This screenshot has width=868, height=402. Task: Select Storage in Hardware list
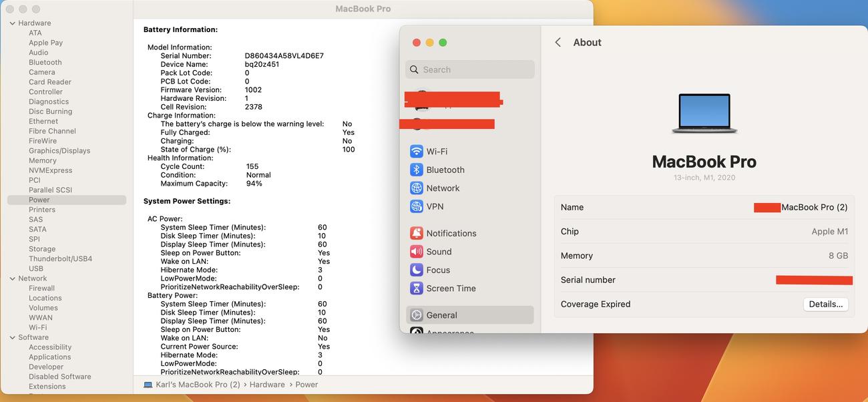42,249
